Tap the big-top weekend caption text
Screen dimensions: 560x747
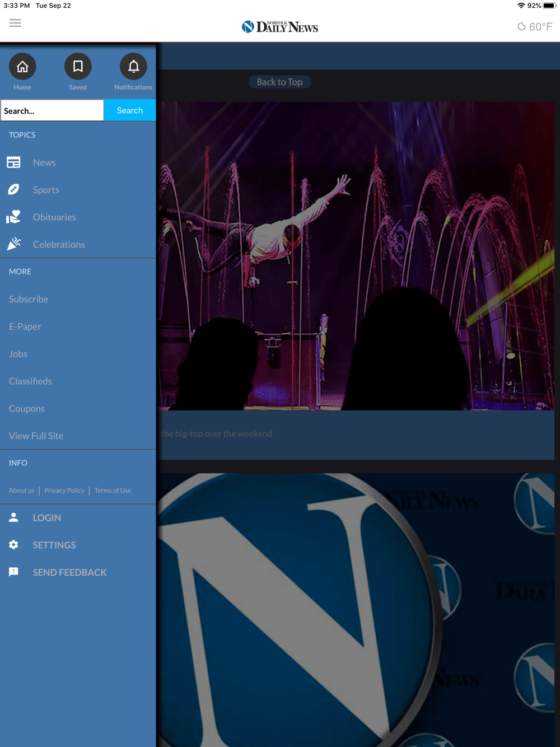tap(217, 433)
